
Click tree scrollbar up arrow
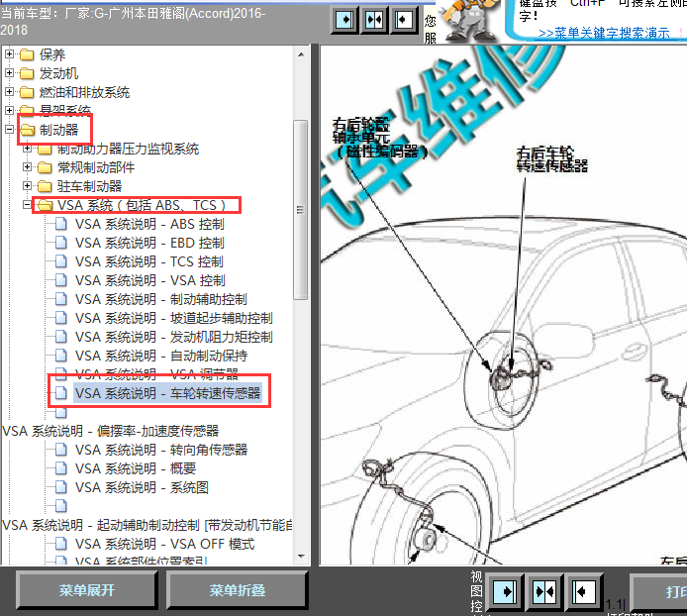pos(301,54)
